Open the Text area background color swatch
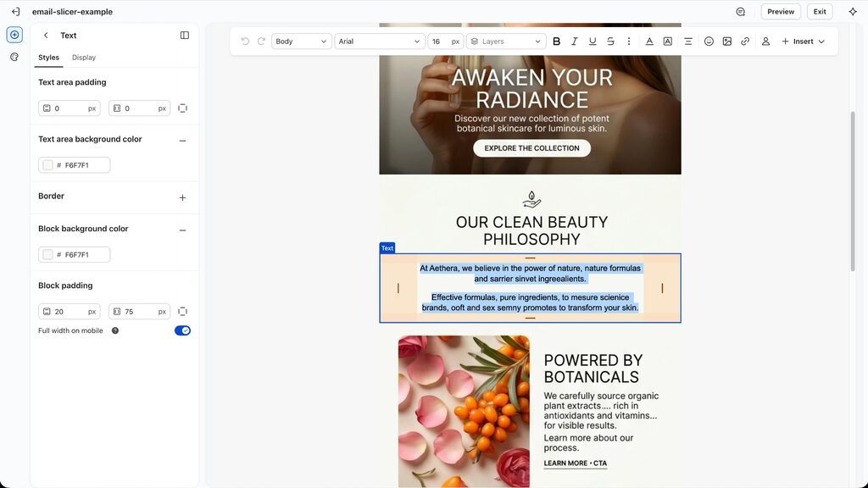 (48, 165)
